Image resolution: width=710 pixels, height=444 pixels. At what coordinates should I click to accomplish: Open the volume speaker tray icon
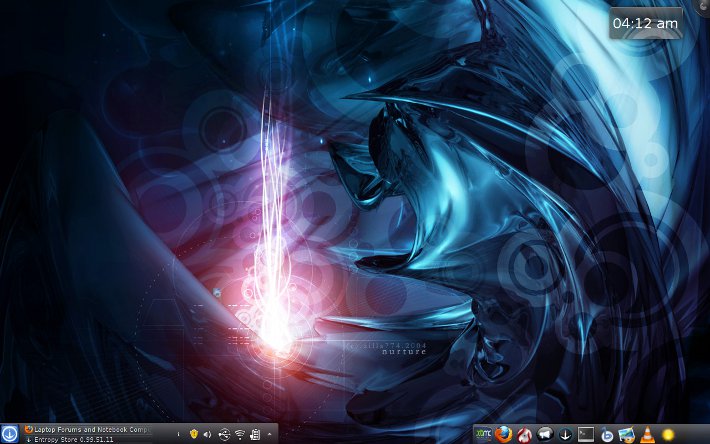pos(207,434)
